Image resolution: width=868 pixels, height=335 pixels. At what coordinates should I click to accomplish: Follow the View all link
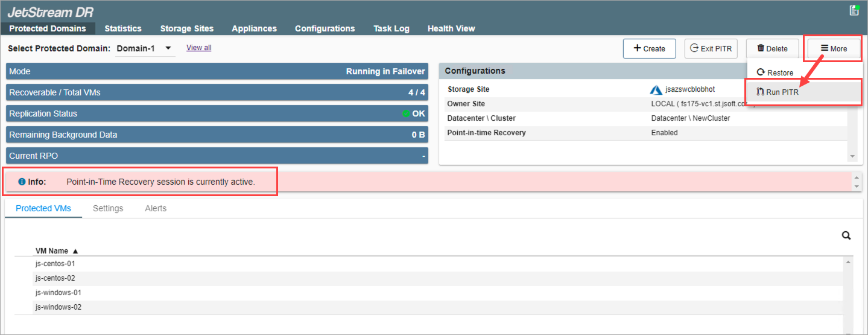click(x=198, y=48)
